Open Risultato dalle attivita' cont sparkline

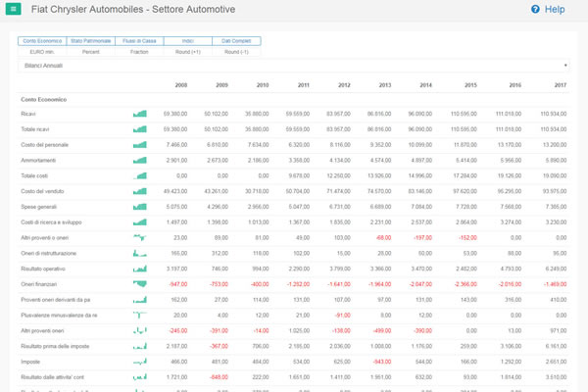pyautogui.click(x=140, y=377)
